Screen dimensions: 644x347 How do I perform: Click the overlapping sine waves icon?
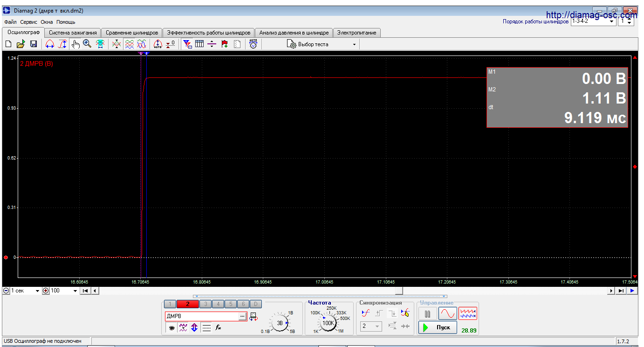[142, 44]
